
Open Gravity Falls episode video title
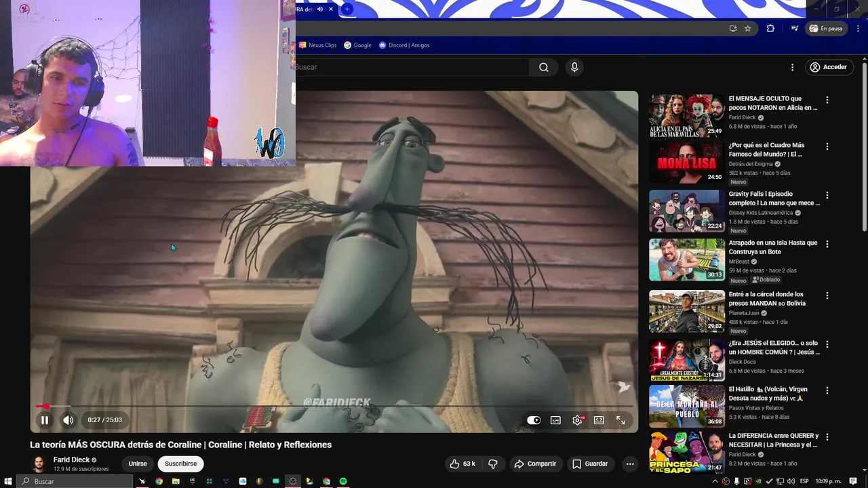pyautogui.click(x=774, y=198)
